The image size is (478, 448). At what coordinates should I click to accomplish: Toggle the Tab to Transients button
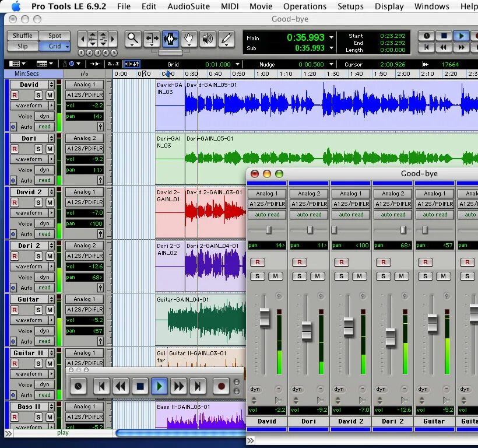tap(95, 64)
